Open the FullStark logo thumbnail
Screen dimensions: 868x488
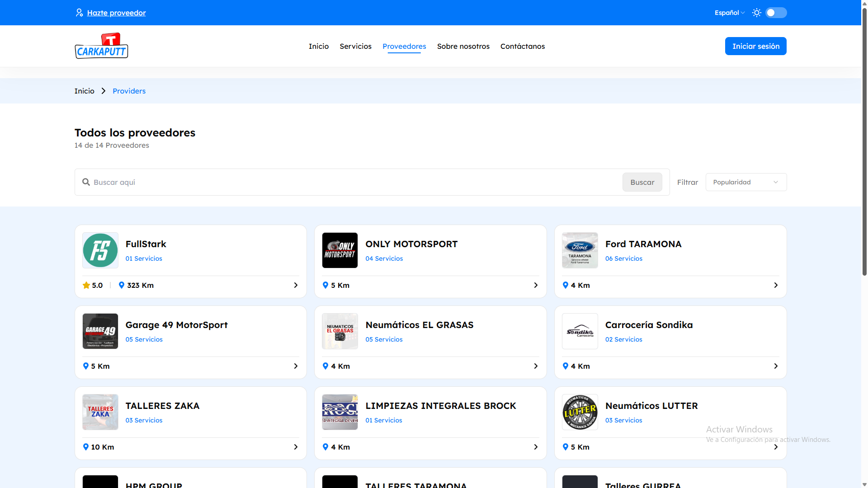[100, 250]
